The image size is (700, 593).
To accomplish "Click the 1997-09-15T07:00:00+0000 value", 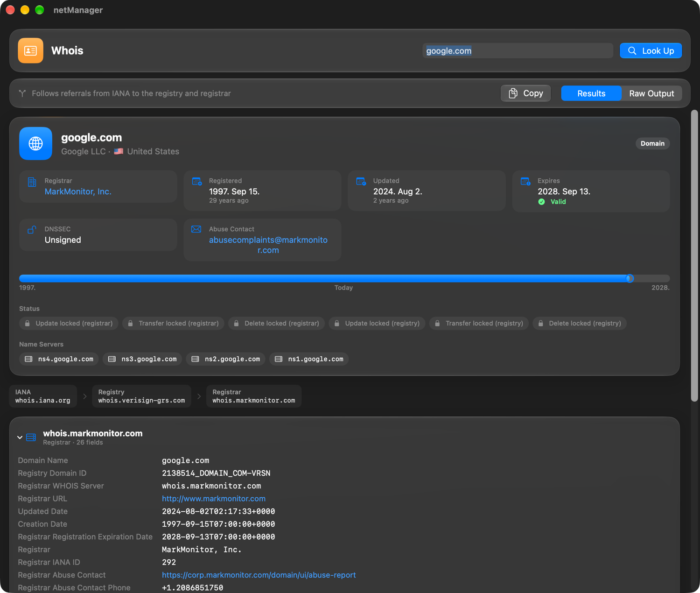I will click(x=218, y=524).
